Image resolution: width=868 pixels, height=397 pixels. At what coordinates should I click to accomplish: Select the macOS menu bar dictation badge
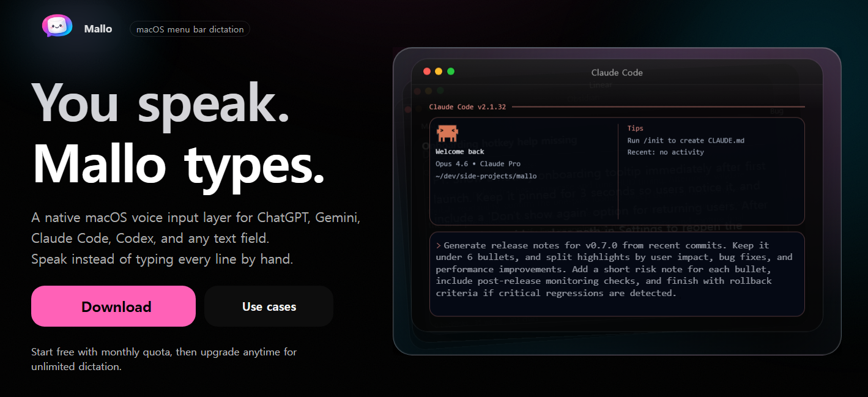click(x=190, y=29)
